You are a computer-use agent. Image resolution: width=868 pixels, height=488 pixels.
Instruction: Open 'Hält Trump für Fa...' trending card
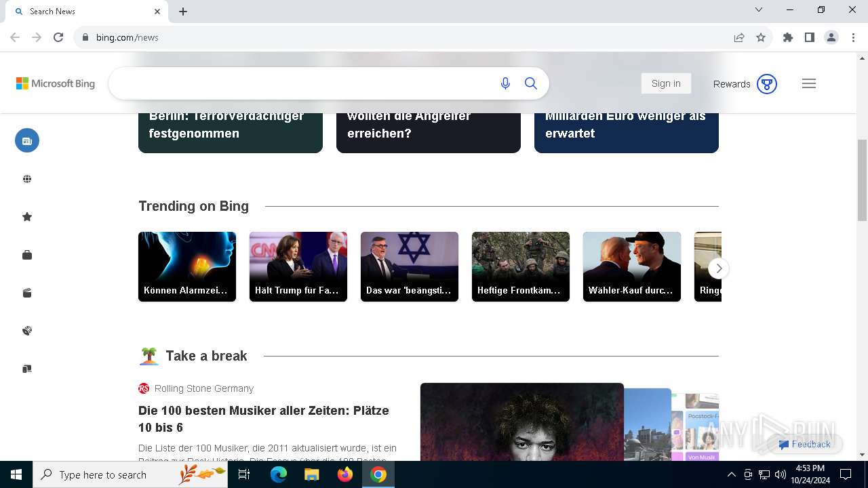(x=298, y=266)
